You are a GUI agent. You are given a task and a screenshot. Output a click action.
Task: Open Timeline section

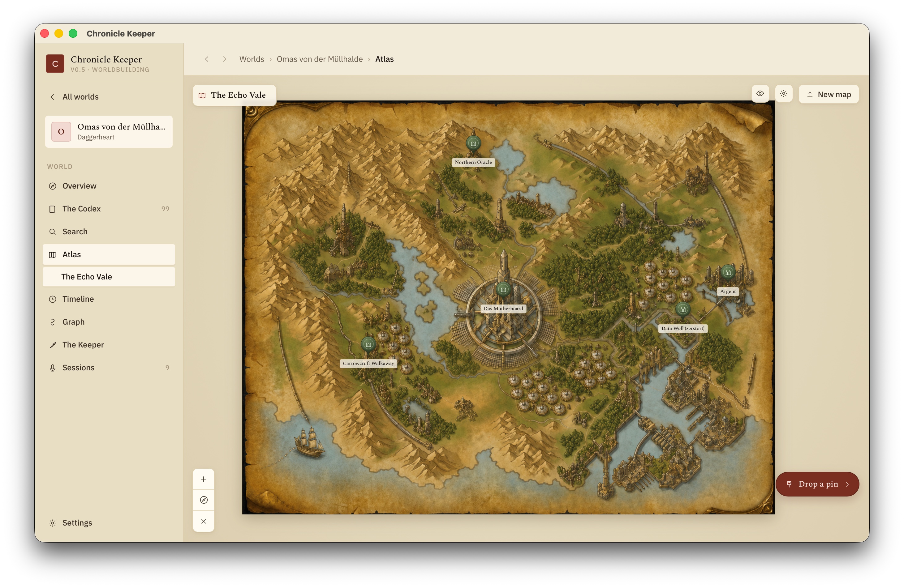pyautogui.click(x=109, y=299)
